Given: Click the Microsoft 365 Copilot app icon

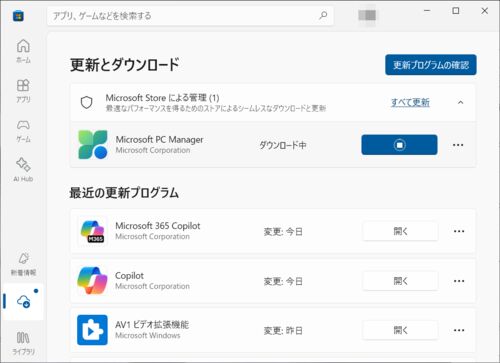Looking at the screenshot, I should pyautogui.click(x=93, y=231).
